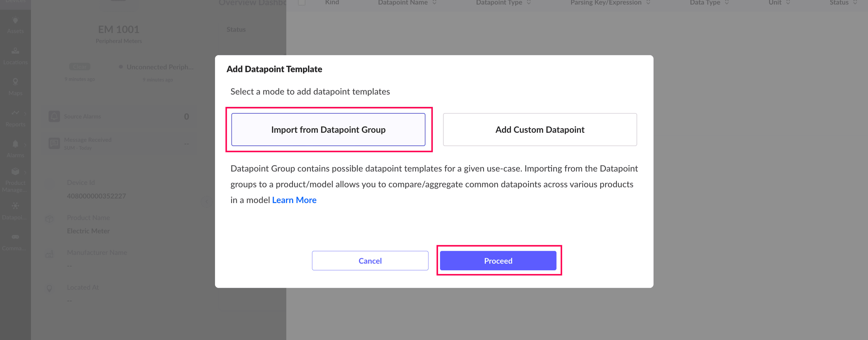This screenshot has height=340, width=868.
Task: Collapse the device details side panel arrow
Action: click(206, 202)
